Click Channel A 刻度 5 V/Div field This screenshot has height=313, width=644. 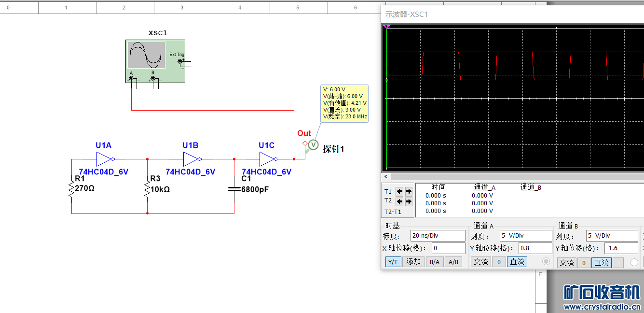(525, 236)
